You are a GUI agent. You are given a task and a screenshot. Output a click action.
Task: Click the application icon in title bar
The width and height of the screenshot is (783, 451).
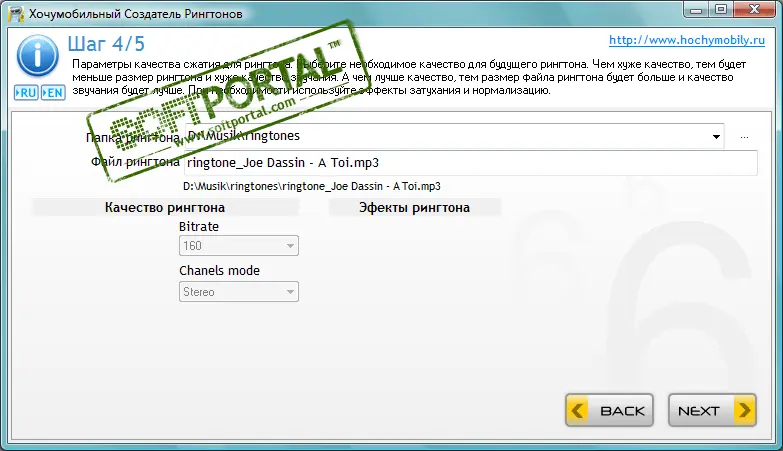tap(16, 14)
